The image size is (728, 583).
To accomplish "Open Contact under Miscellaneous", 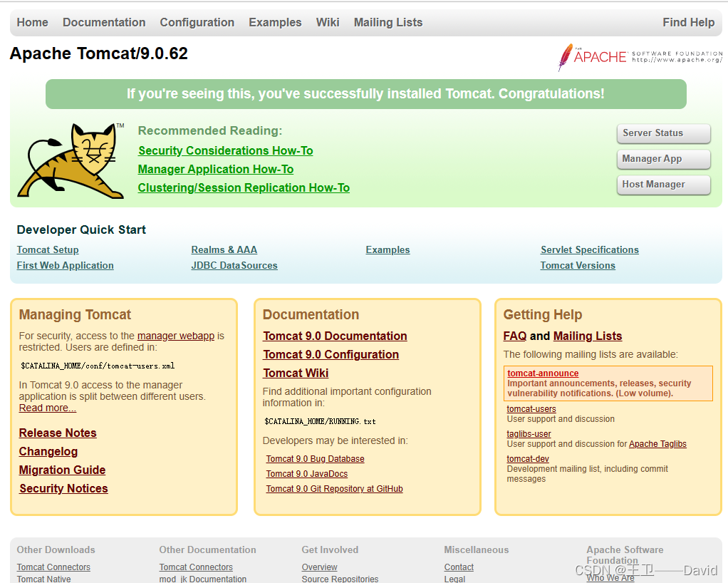I will coord(459,567).
